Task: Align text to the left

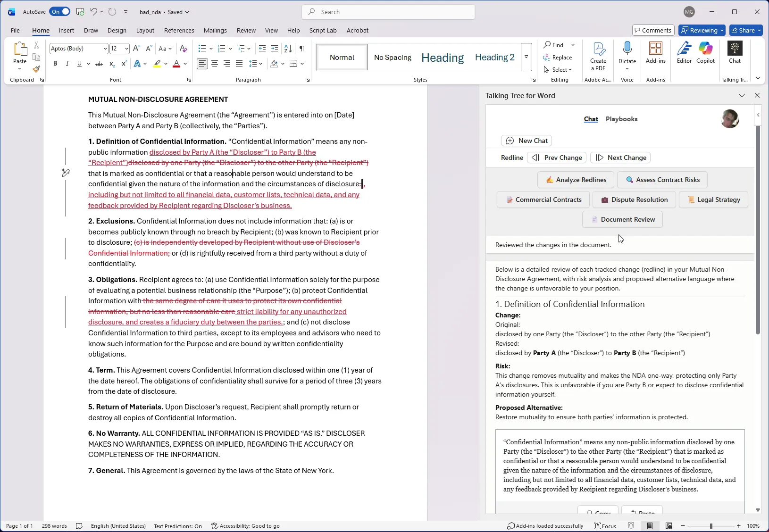Action: [202, 64]
